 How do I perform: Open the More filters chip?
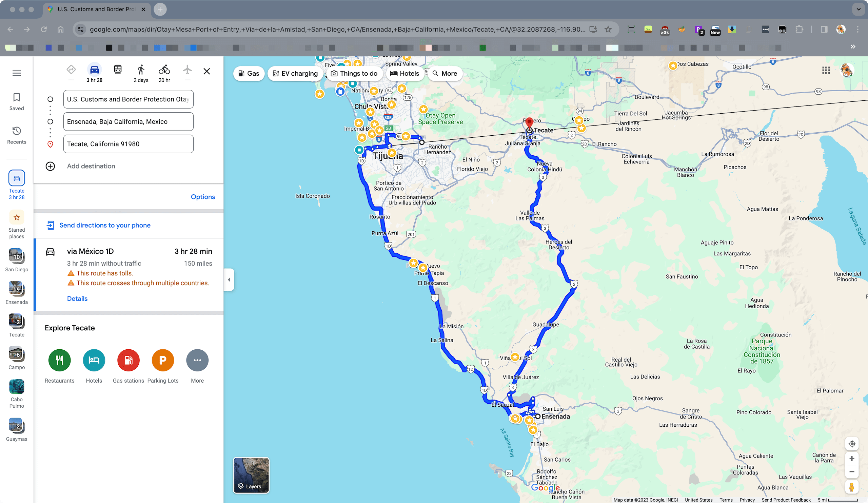coord(445,73)
